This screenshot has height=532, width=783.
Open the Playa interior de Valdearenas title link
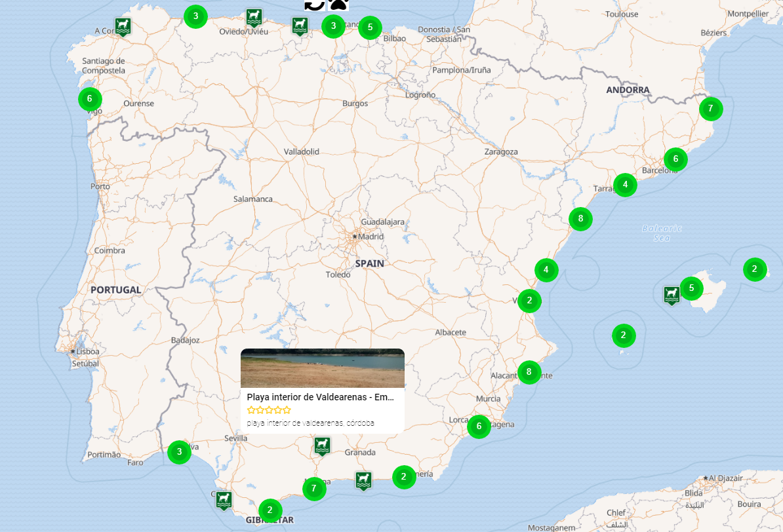click(x=321, y=397)
